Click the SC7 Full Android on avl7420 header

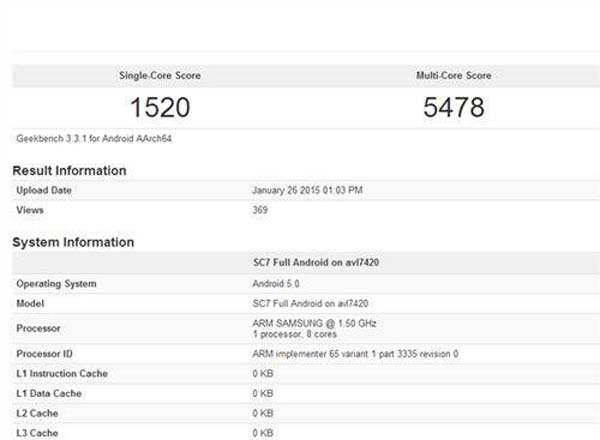pos(316,262)
